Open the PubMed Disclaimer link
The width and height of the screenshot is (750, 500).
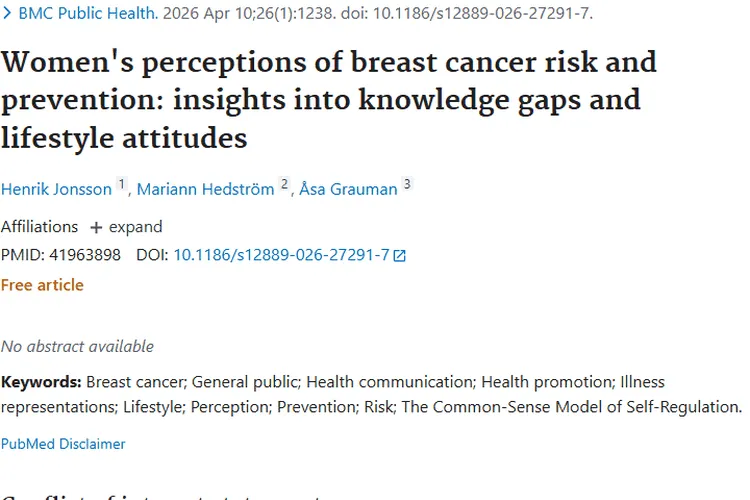(x=63, y=443)
